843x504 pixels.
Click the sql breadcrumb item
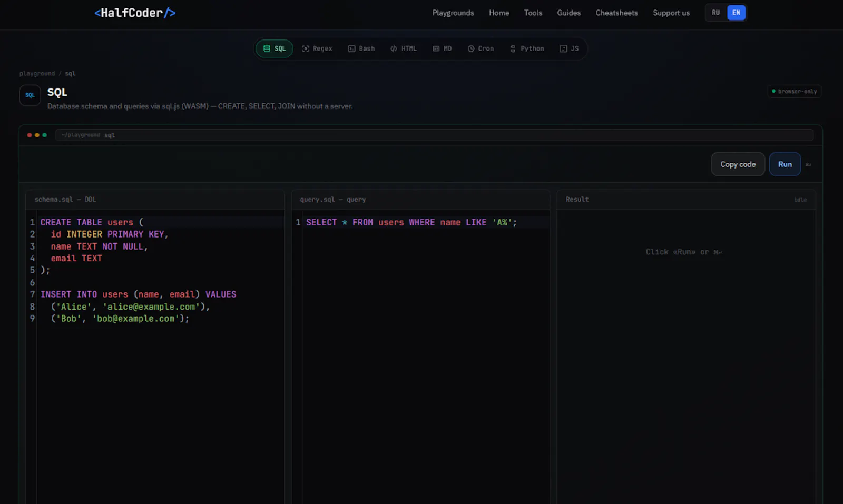click(70, 73)
